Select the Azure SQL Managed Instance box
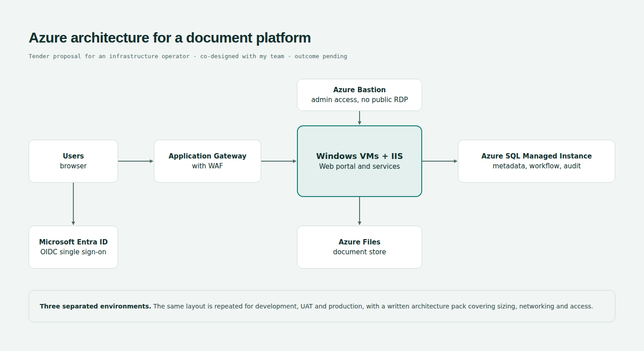Viewport: 644px width, 351px height. [537, 161]
